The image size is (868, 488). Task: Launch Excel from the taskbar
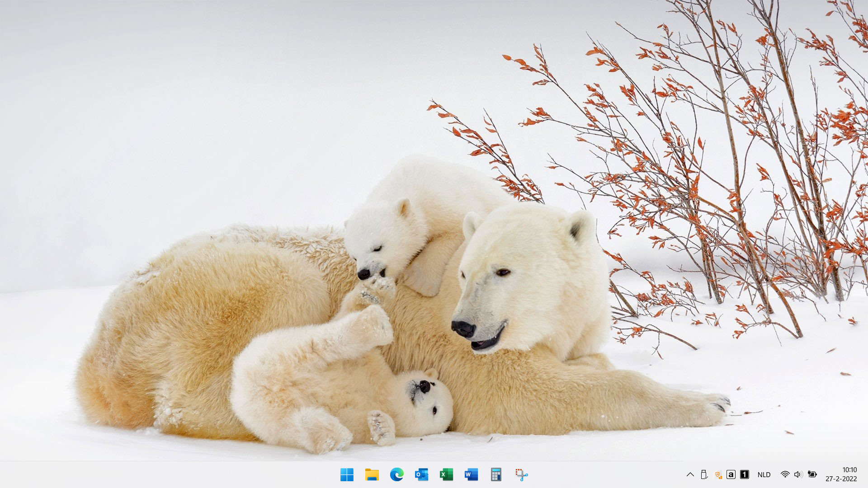click(x=446, y=474)
